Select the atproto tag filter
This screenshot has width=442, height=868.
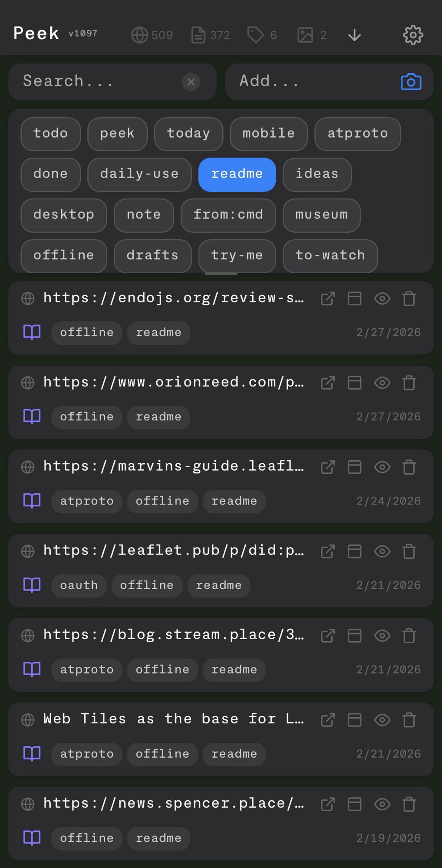coord(357,134)
